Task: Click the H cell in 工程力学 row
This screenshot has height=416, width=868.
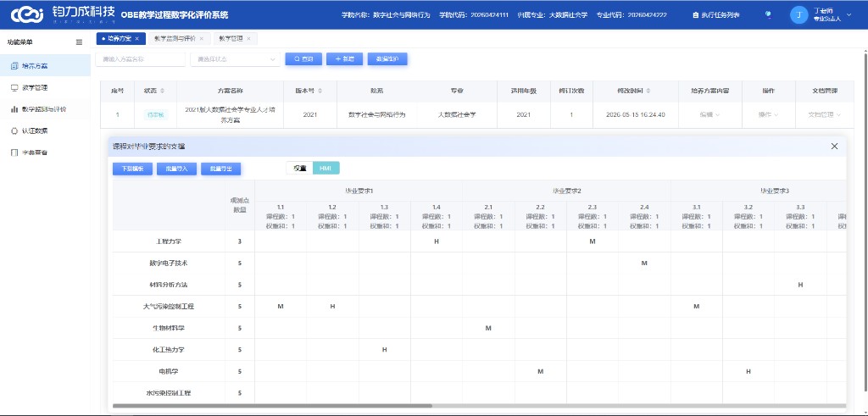Action: click(x=437, y=241)
